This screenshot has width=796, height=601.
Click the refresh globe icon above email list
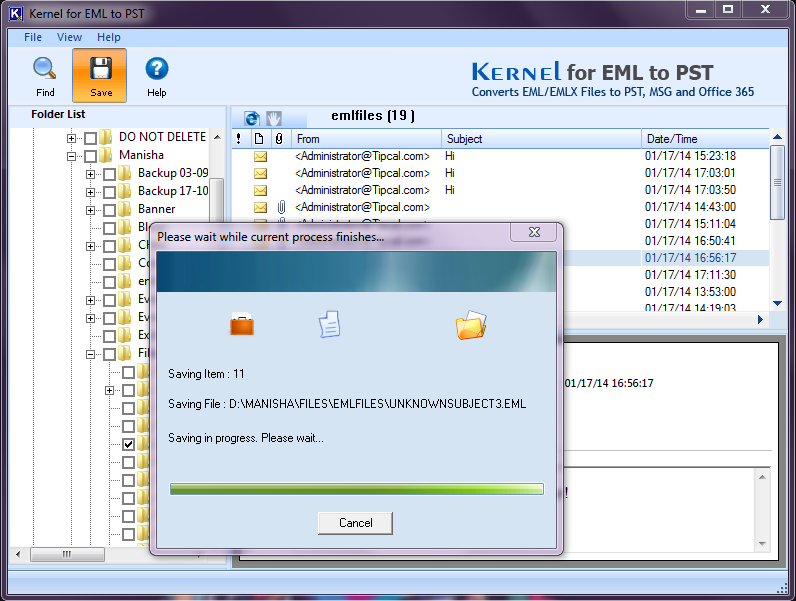[252, 118]
